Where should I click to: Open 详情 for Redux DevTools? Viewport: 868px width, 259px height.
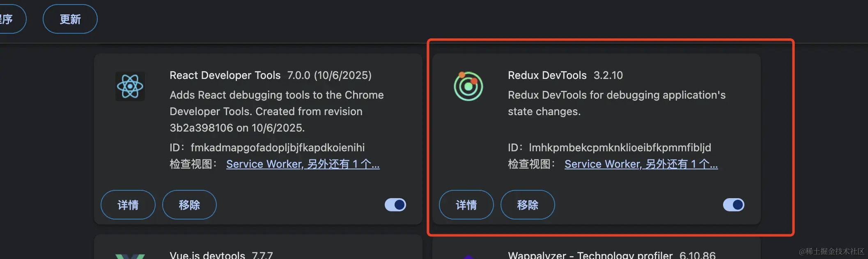[466, 205]
